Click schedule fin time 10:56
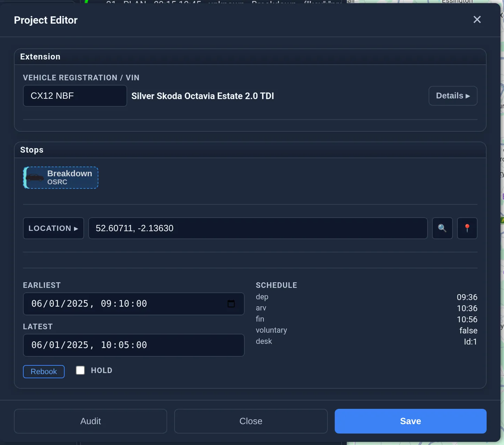This screenshot has height=445, width=504. [x=467, y=319]
